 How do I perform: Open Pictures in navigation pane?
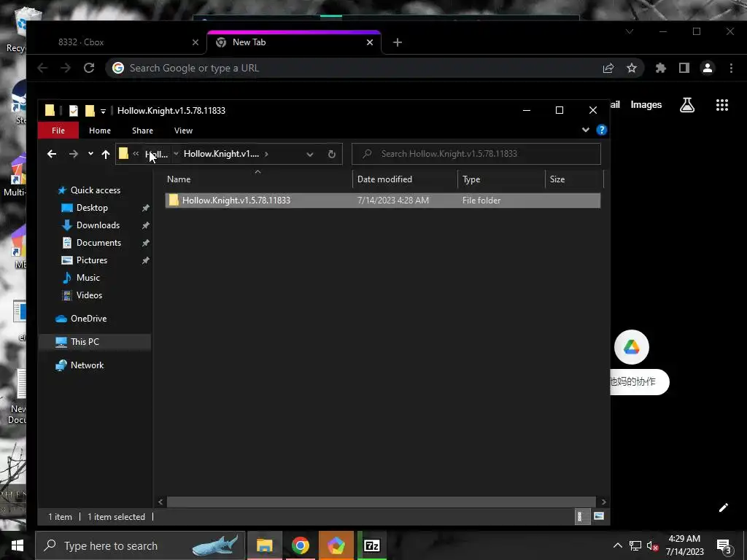coord(91,260)
